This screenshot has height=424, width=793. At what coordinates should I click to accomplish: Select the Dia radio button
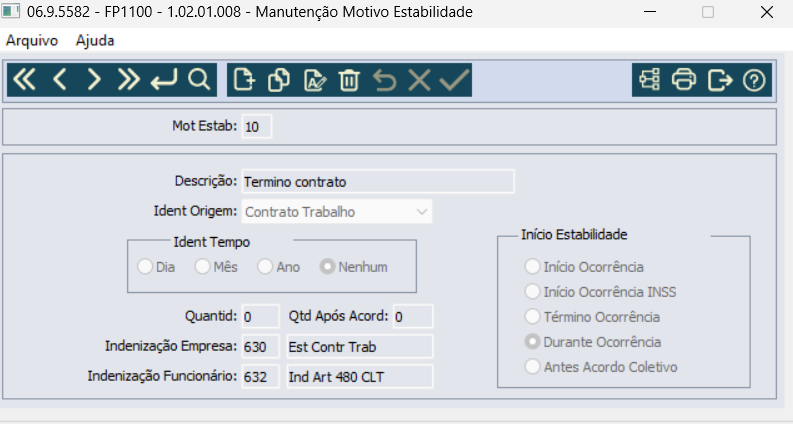[145, 267]
